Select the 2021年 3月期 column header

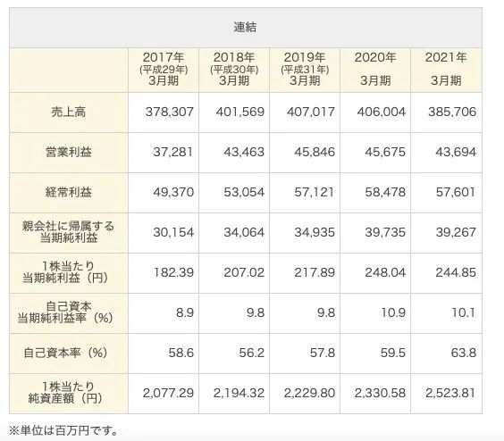(446, 70)
